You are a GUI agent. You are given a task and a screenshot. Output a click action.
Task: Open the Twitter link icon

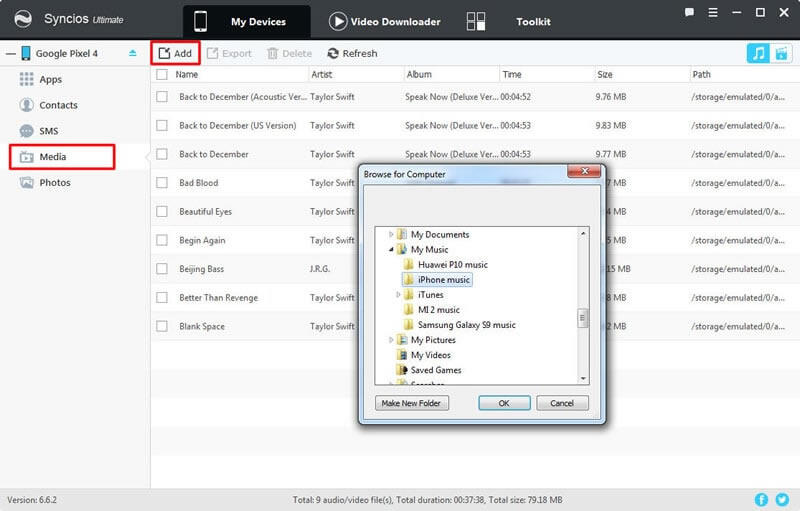point(785,499)
